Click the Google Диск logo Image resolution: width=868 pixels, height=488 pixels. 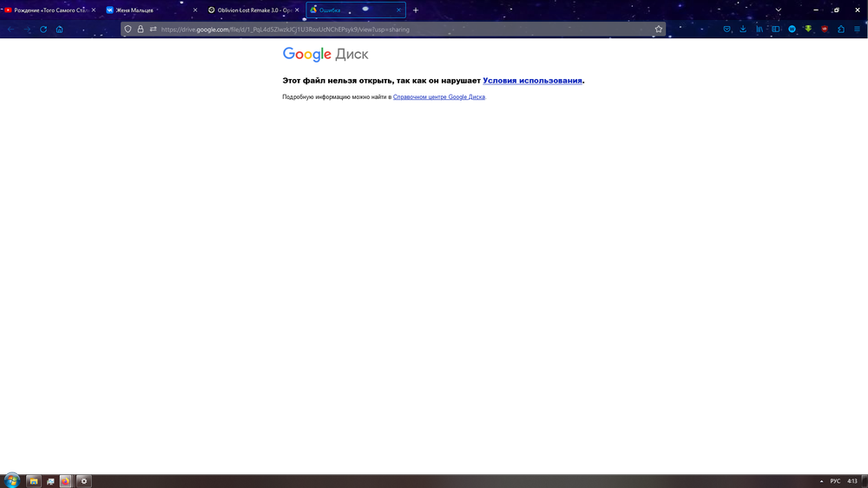coord(325,55)
